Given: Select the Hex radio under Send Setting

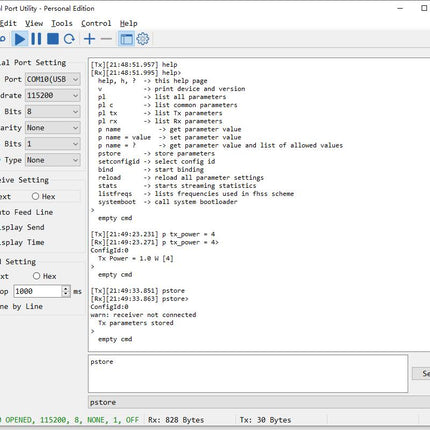Looking at the screenshot, I should [x=36, y=276].
